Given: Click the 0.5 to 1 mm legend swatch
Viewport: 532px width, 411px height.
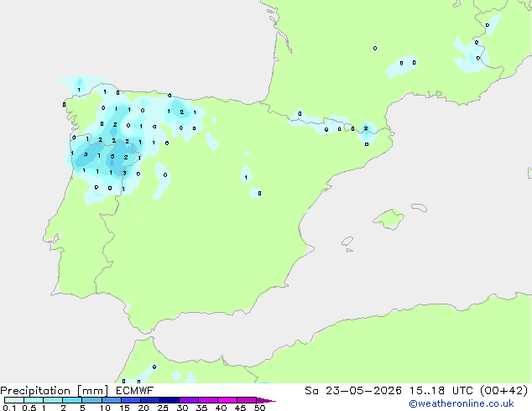Looking at the screenshot, I should (x=34, y=400).
